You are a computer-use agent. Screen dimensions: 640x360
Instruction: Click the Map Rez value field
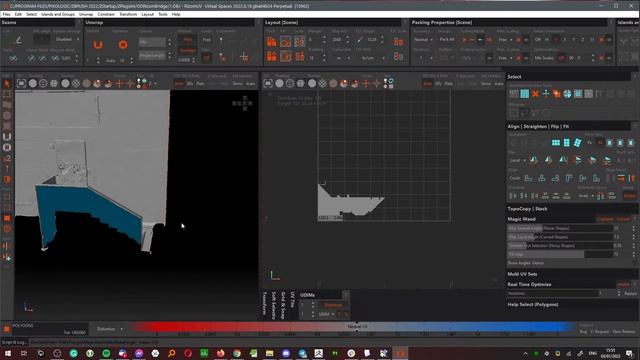337,40
